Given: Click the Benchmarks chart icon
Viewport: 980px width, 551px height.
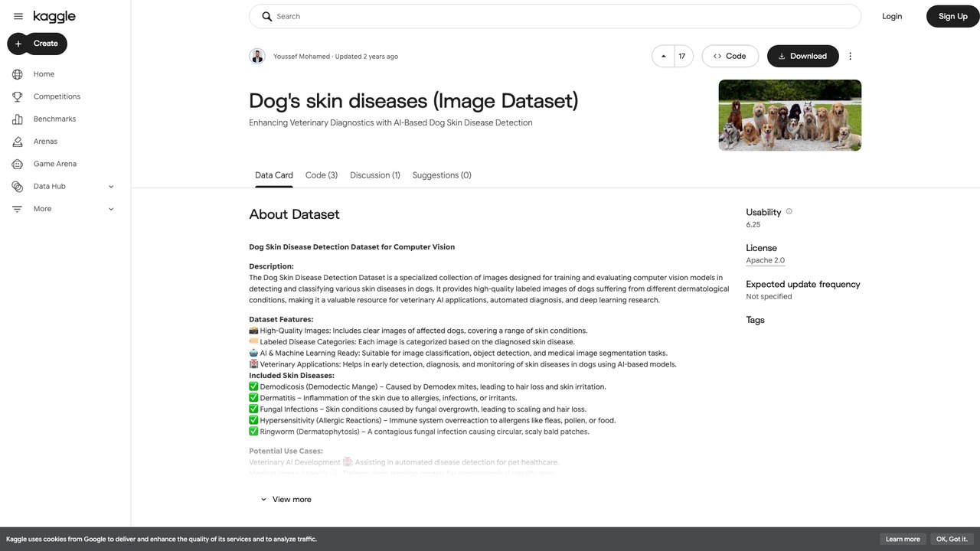Looking at the screenshot, I should tap(18, 119).
